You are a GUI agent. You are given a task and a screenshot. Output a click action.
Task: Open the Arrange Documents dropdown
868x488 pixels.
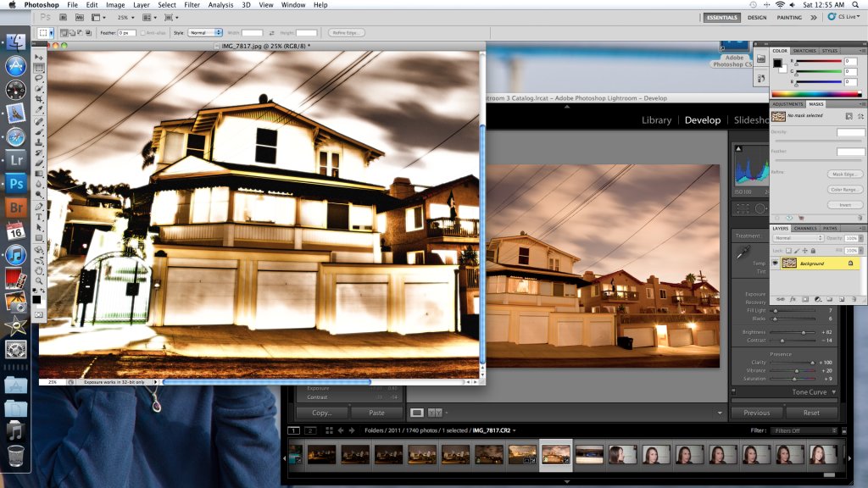149,18
